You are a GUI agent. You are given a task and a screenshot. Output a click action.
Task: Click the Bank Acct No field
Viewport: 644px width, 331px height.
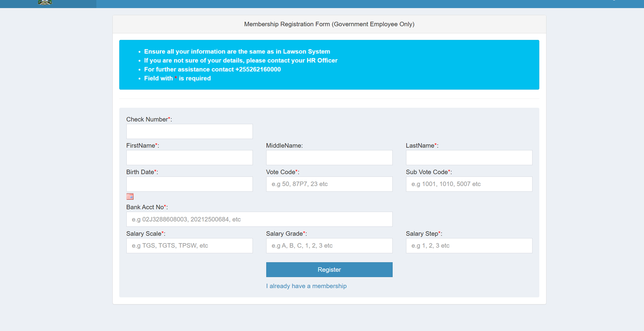(259, 219)
